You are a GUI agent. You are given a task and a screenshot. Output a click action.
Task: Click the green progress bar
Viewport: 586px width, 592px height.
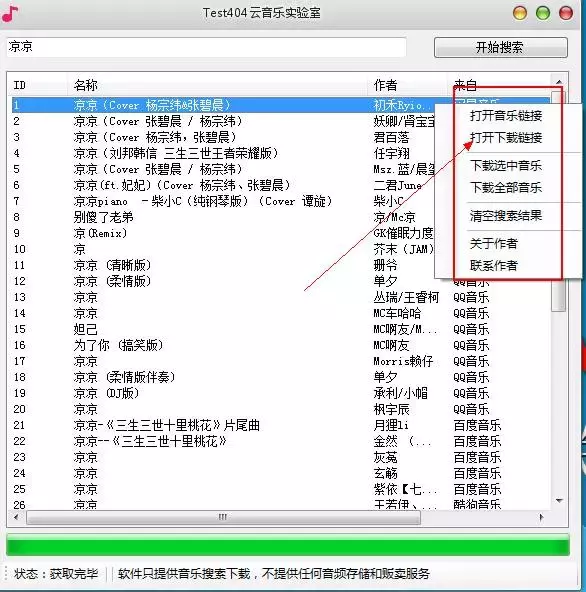[x=288, y=545]
